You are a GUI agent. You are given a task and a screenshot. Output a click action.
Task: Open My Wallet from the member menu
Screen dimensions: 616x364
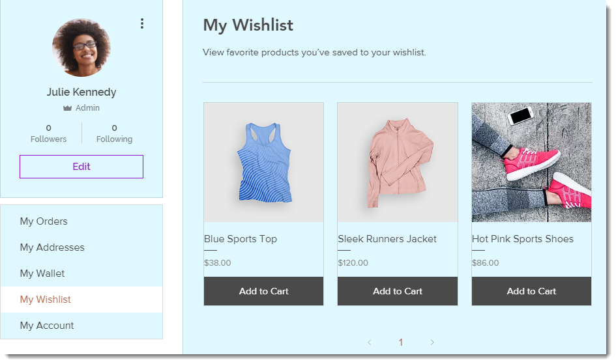81,273
